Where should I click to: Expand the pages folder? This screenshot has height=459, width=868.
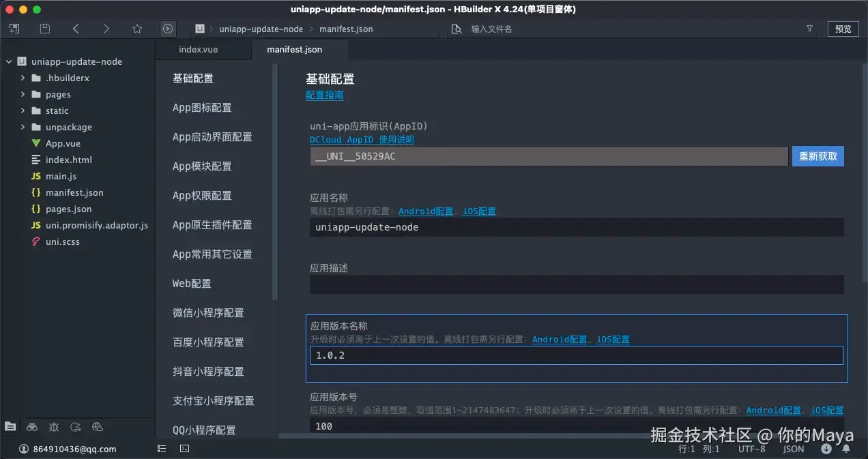(x=23, y=94)
